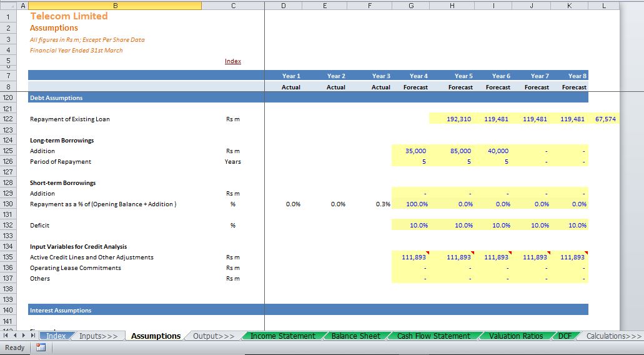Switch to Income Statement sheet tab

pyautogui.click(x=283, y=336)
